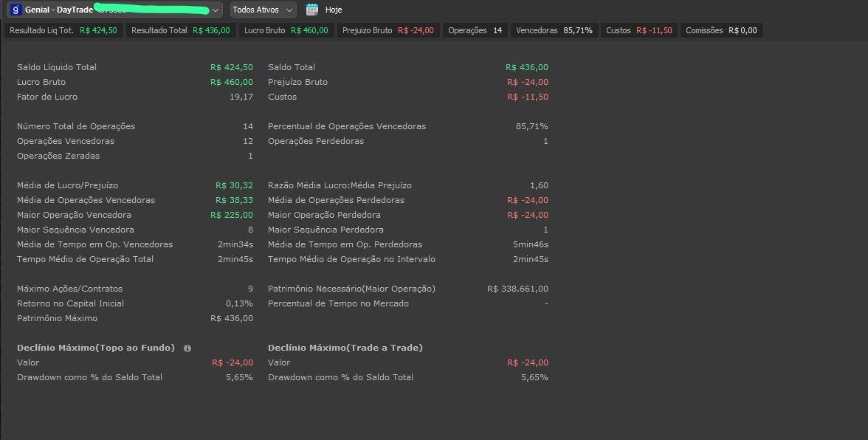
Task: Select the Operações 14 summary bar entry
Action: click(475, 30)
